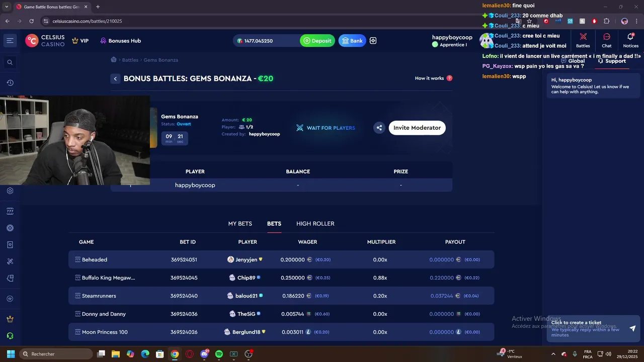Screen dimensions: 644x362
Task: Open headset support icon in sidebar
Action: coord(10,336)
